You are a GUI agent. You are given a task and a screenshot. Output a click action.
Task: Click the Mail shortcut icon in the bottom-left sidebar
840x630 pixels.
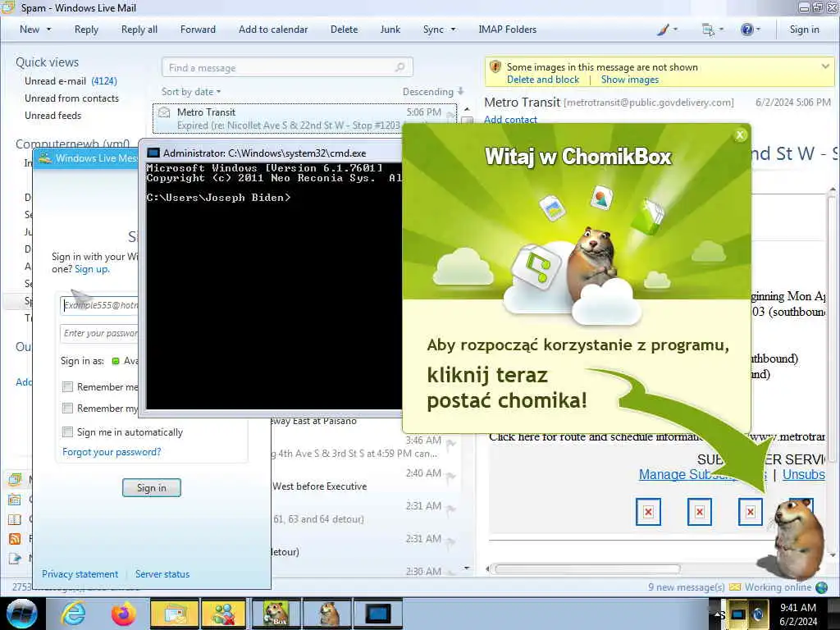pyautogui.click(x=15, y=479)
